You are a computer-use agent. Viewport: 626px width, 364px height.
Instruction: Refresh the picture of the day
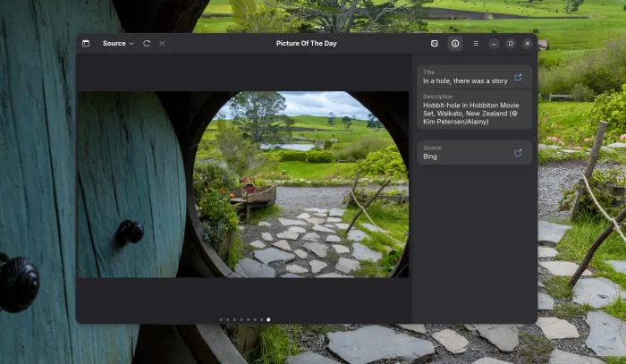(147, 44)
